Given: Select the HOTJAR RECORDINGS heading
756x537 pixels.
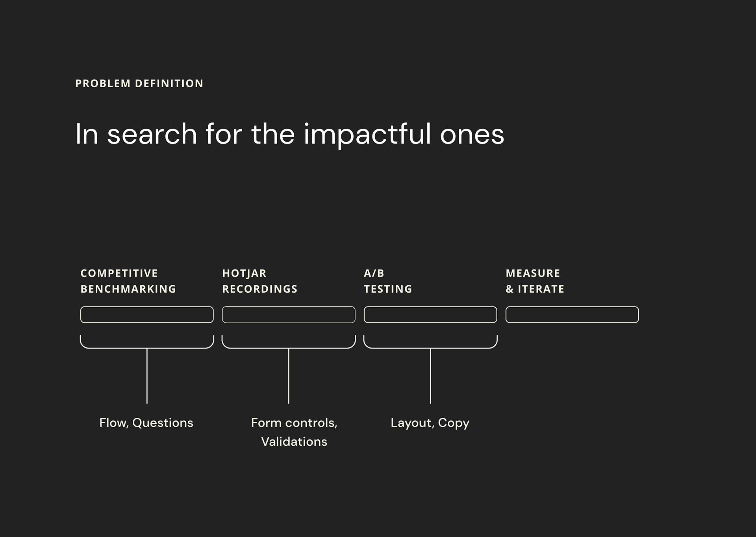Looking at the screenshot, I should pyautogui.click(x=260, y=281).
